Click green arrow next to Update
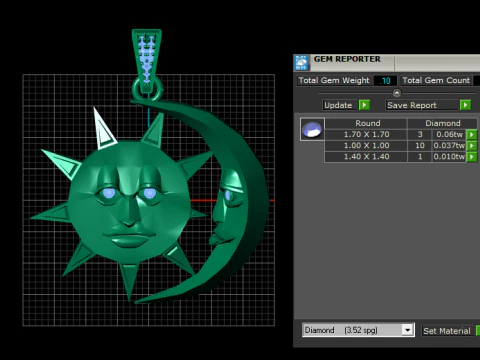 coord(364,105)
